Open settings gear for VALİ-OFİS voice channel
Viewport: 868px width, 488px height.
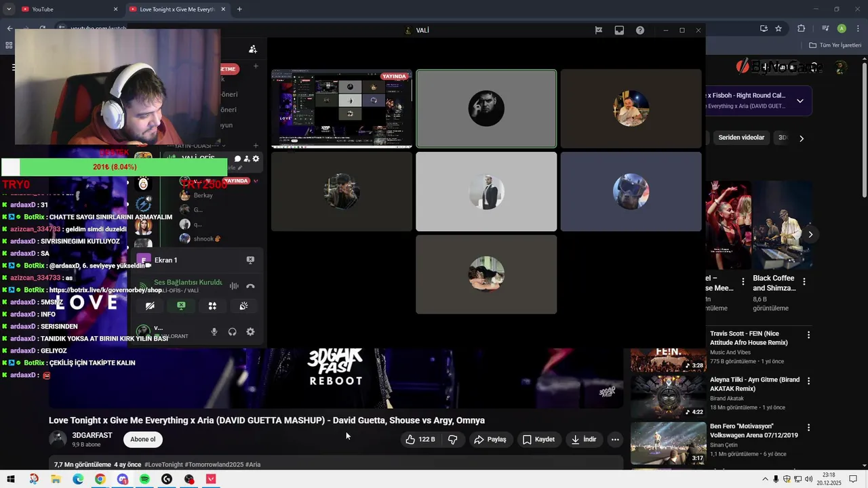[256, 159]
